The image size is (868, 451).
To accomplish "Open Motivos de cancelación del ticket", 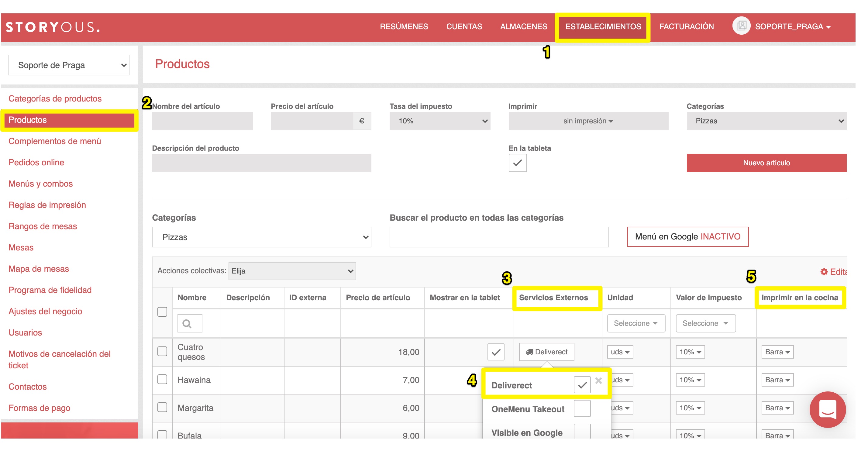I will [x=59, y=360].
